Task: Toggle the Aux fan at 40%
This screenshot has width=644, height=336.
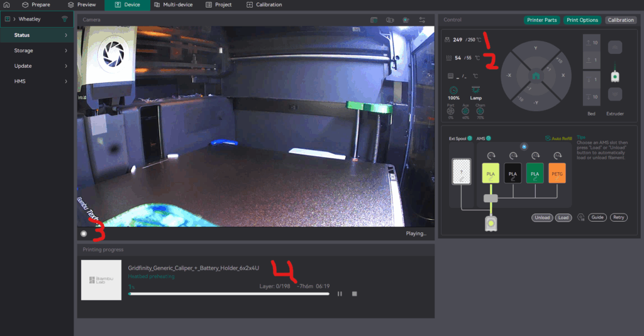Action: [x=465, y=112]
